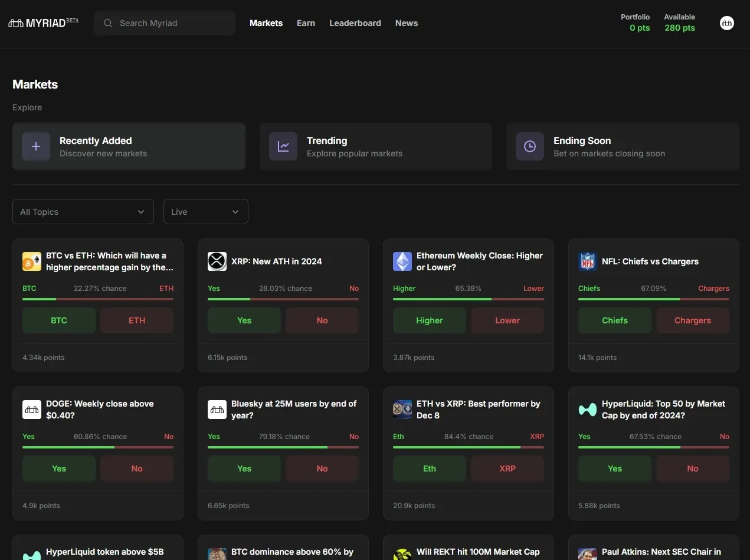Screen dimensions: 750x560
Task: Click the Trending chart icon
Action: pyautogui.click(x=283, y=146)
